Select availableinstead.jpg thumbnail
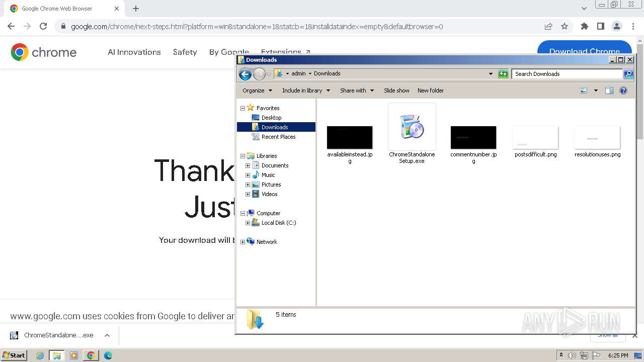Screen dimensions: 644x362 click(x=350, y=137)
